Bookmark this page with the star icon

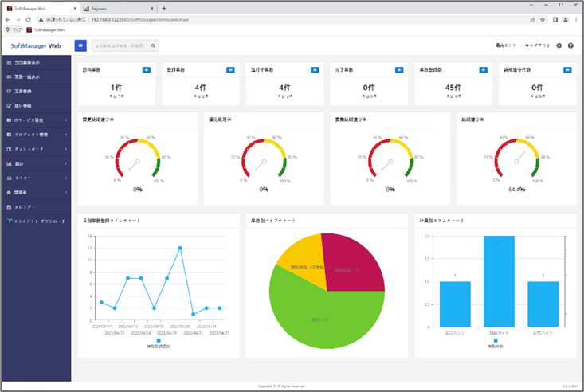[543, 19]
